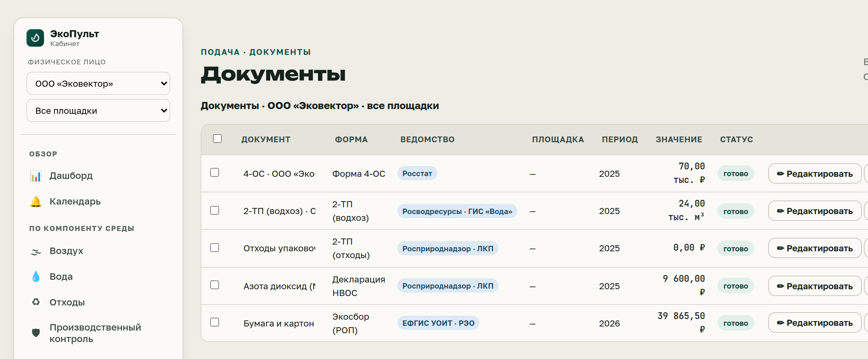
Task: Click the Документ column header
Action: coord(266,140)
